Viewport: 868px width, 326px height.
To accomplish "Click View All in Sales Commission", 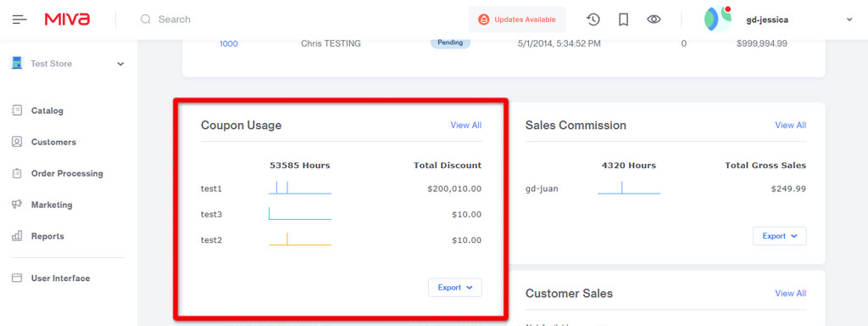I will 791,126.
